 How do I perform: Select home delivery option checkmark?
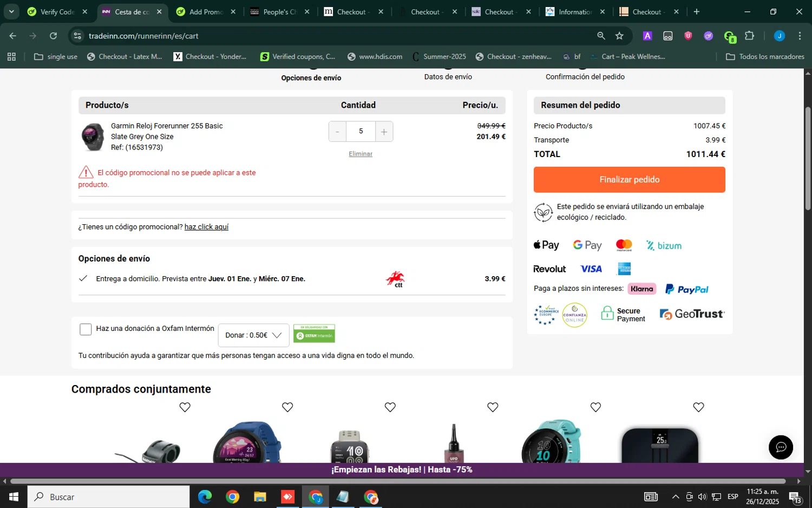pyautogui.click(x=83, y=278)
